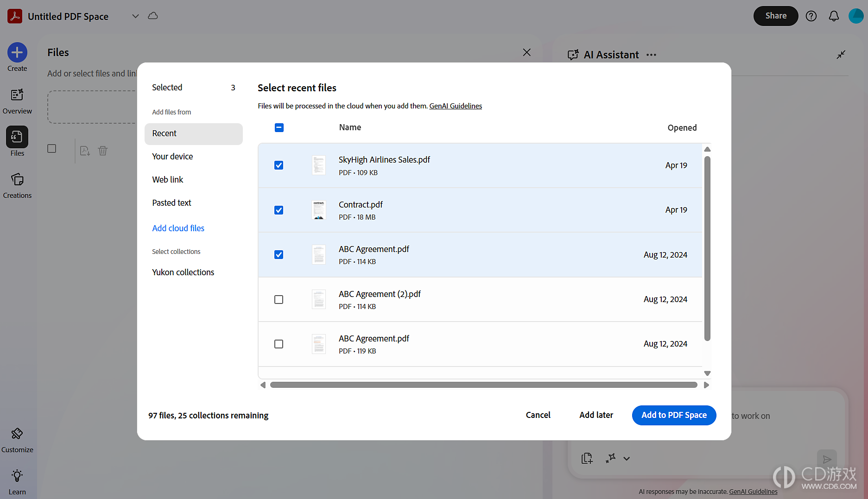Uncheck the SkyHigh Airlines Sales.pdf checkbox
The height and width of the screenshot is (499, 868).
[x=279, y=165]
